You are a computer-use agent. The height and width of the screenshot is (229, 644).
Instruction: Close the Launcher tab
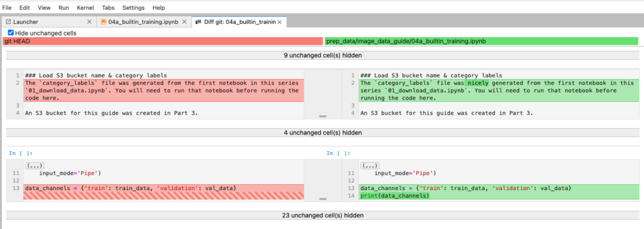point(89,22)
